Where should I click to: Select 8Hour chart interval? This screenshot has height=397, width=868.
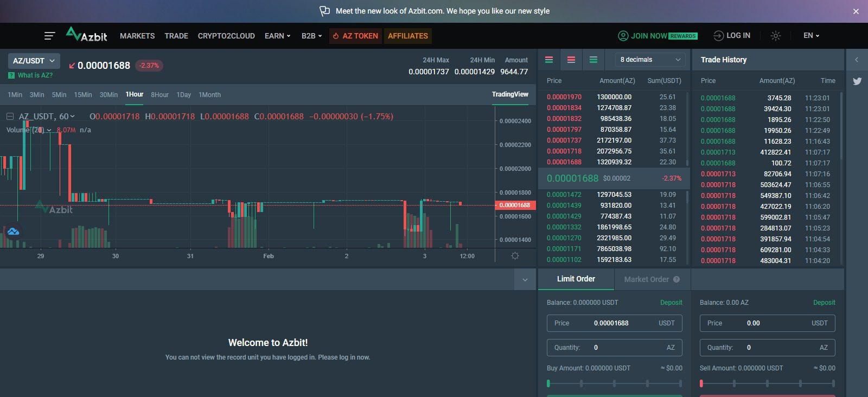[x=159, y=95]
